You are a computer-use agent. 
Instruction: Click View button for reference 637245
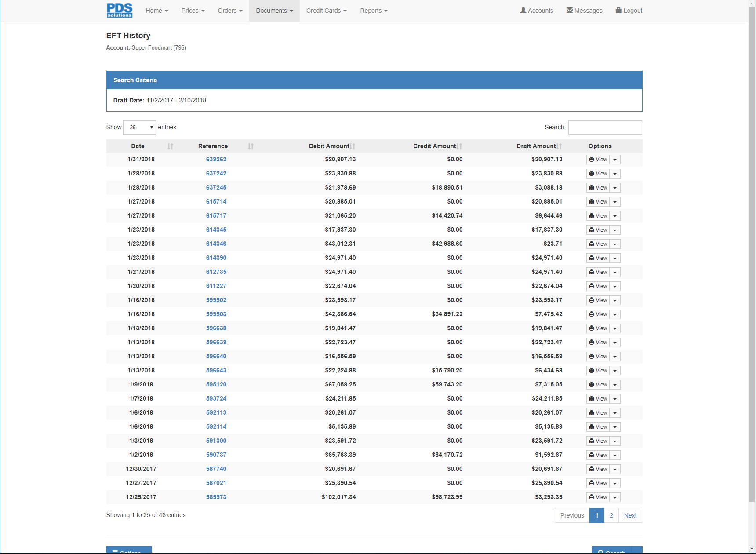598,188
